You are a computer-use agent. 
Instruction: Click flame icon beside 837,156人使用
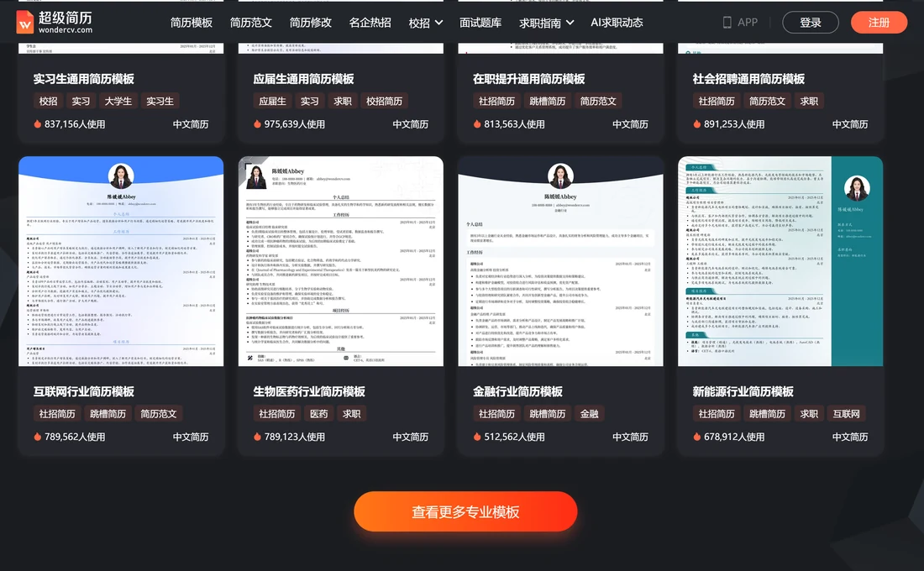coord(38,124)
